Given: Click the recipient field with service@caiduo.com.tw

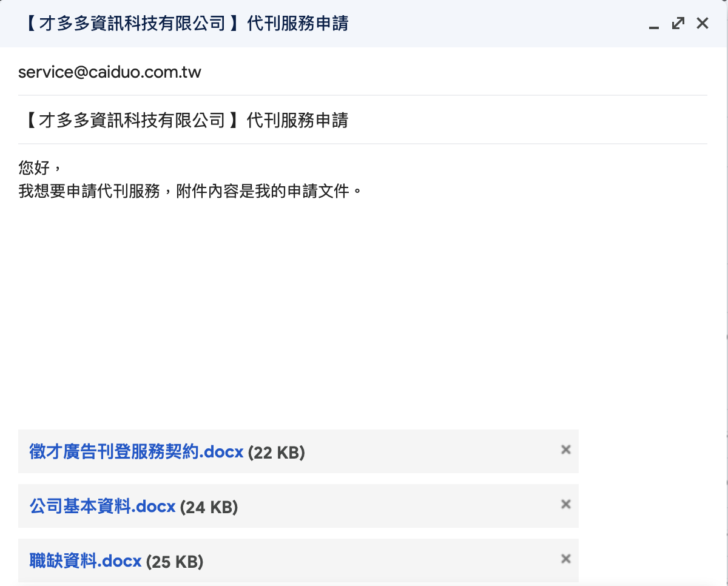Looking at the screenshot, I should tap(110, 73).
